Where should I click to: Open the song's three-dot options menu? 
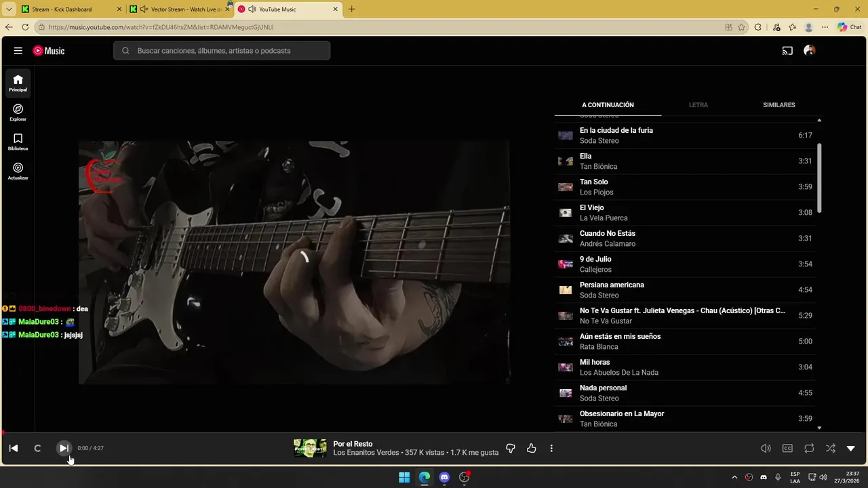[551, 448]
